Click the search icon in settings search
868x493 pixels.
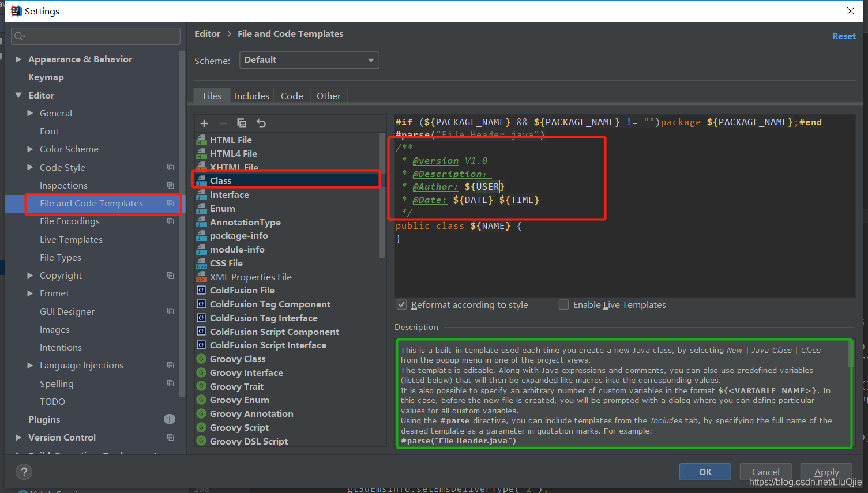tap(20, 36)
